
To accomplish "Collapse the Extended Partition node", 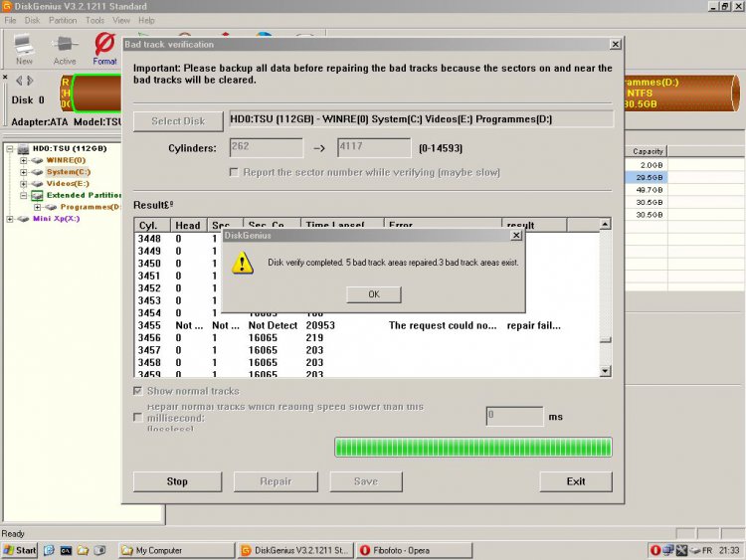I will (x=23, y=196).
